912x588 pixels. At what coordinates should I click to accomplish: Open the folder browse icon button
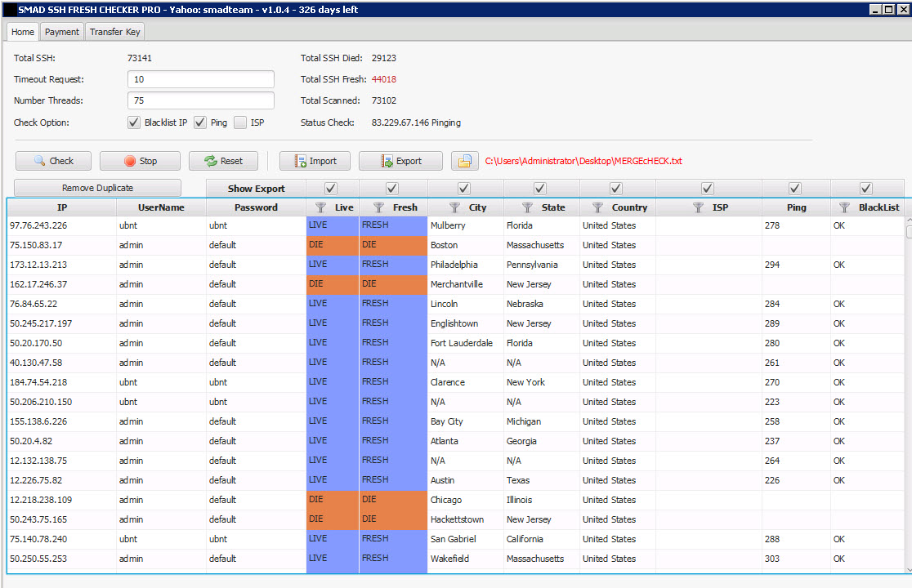point(464,161)
